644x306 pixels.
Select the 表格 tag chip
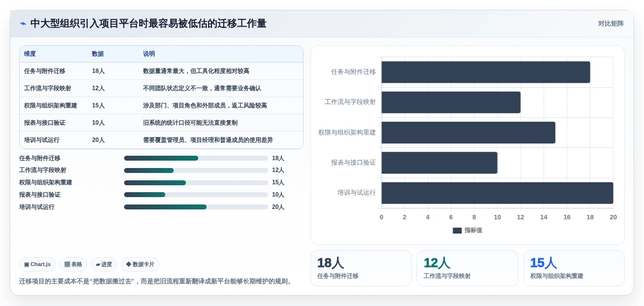point(73,265)
